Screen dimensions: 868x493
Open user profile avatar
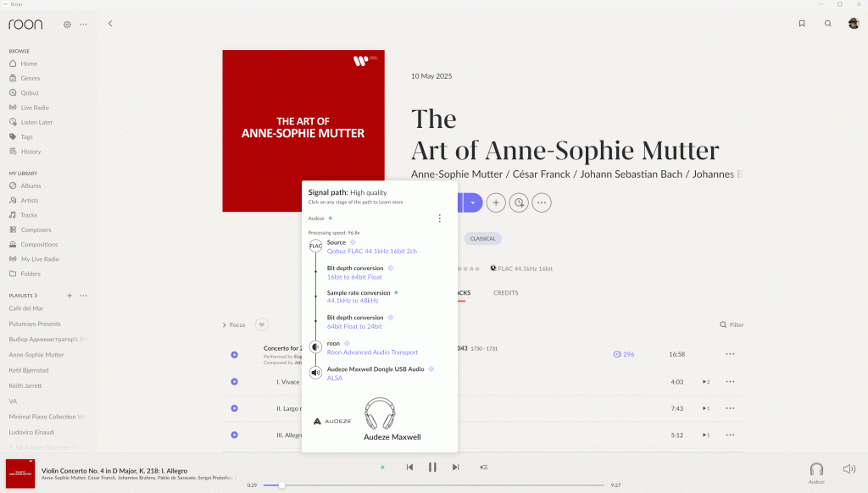click(854, 23)
